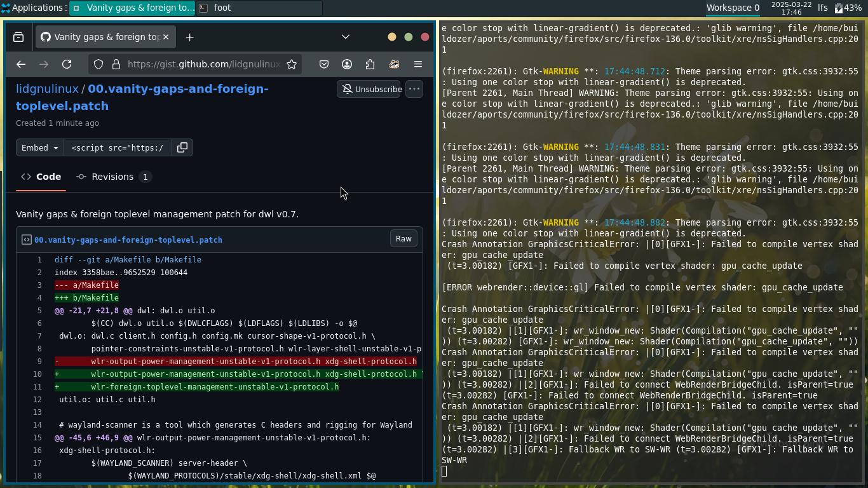
Task: Open the Applications menu in panel
Action: point(32,8)
